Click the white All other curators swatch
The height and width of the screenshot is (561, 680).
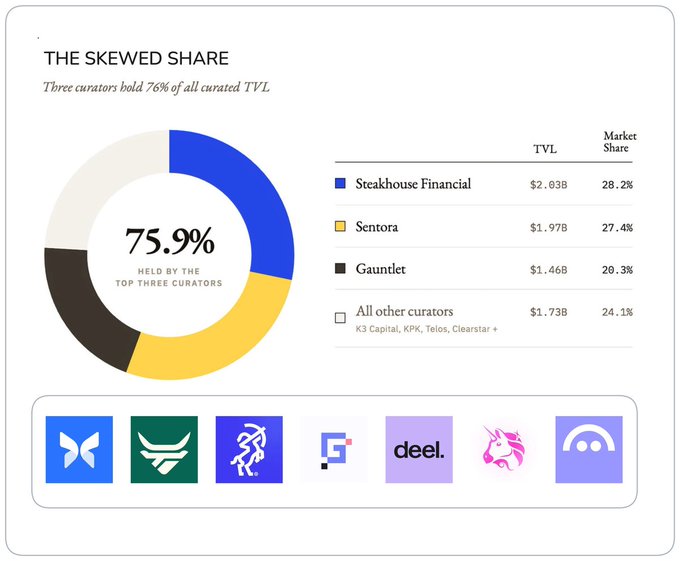[x=340, y=318]
